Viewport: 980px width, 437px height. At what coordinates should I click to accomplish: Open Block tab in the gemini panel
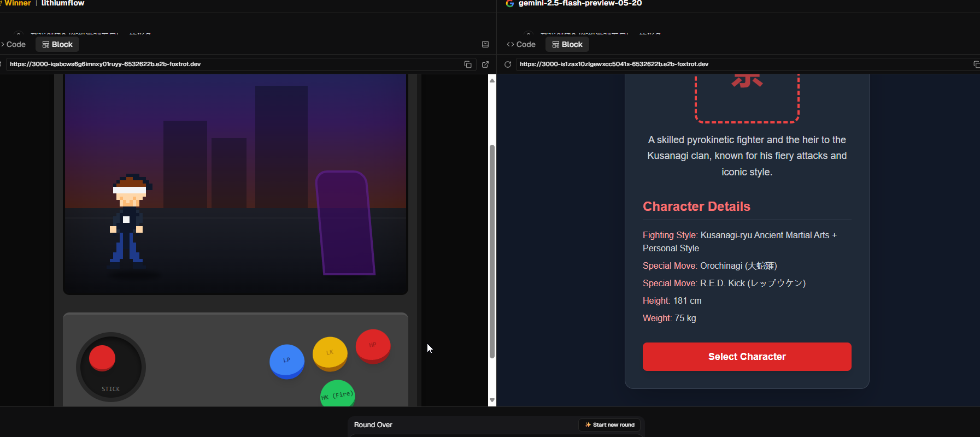pyautogui.click(x=567, y=44)
